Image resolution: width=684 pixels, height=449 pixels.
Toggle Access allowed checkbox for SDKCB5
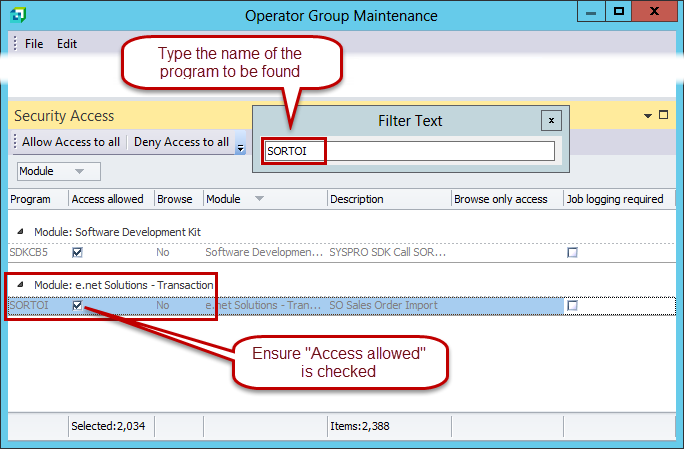click(x=78, y=253)
